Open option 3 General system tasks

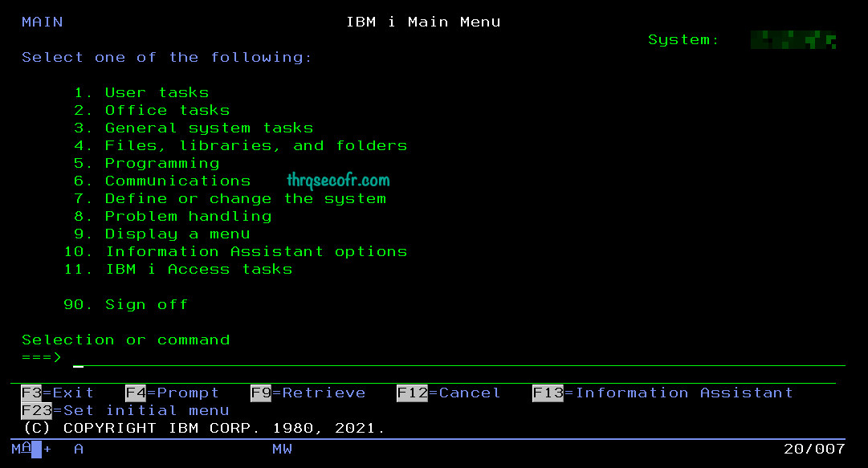coord(194,128)
